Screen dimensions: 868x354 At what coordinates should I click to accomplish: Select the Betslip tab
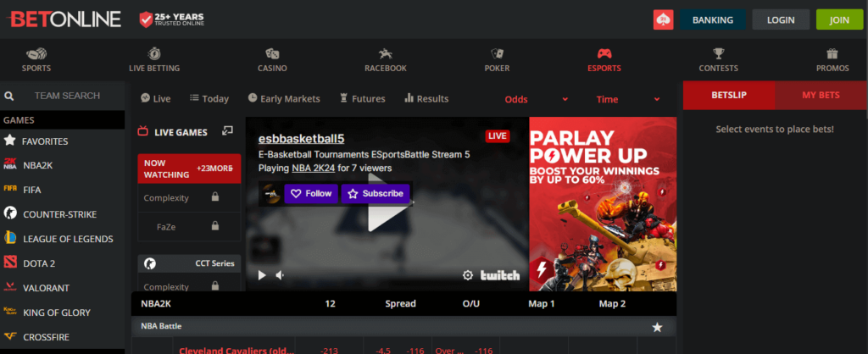[729, 95]
